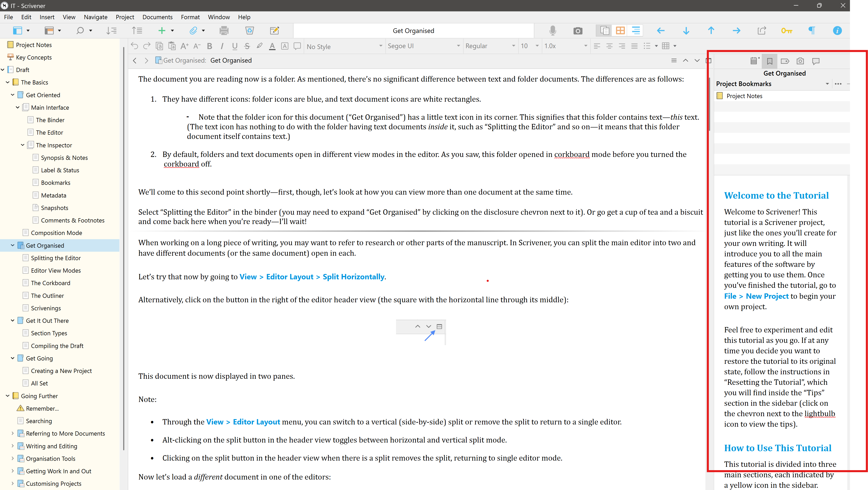
Task: Expand the Writing and Editing folder
Action: (12, 446)
